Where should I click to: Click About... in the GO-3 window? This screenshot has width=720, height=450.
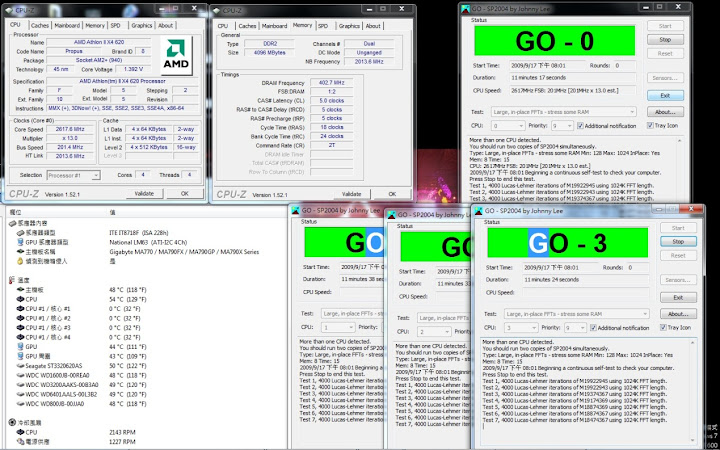pos(678,314)
